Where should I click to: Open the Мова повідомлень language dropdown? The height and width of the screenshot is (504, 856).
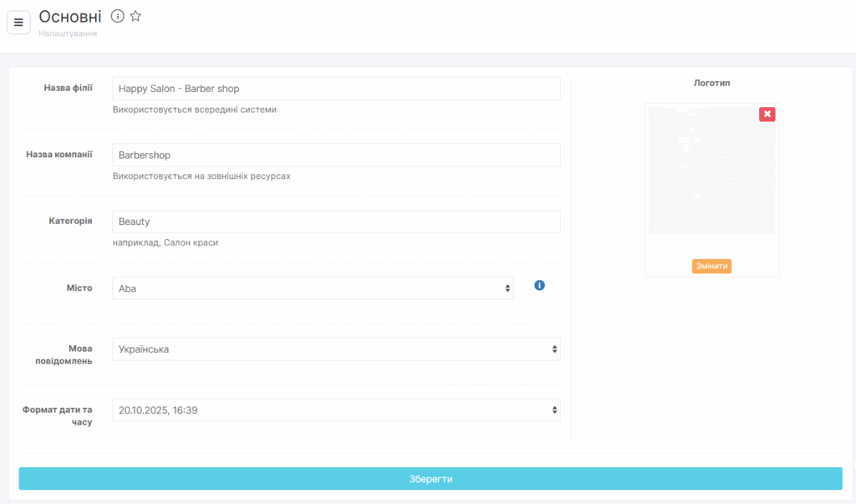click(x=336, y=349)
